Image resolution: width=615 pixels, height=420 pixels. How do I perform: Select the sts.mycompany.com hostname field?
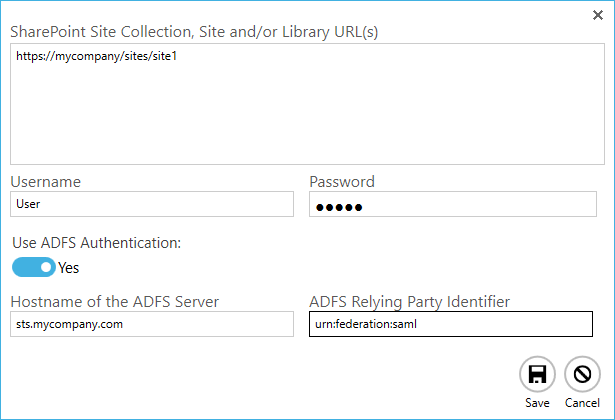152,324
